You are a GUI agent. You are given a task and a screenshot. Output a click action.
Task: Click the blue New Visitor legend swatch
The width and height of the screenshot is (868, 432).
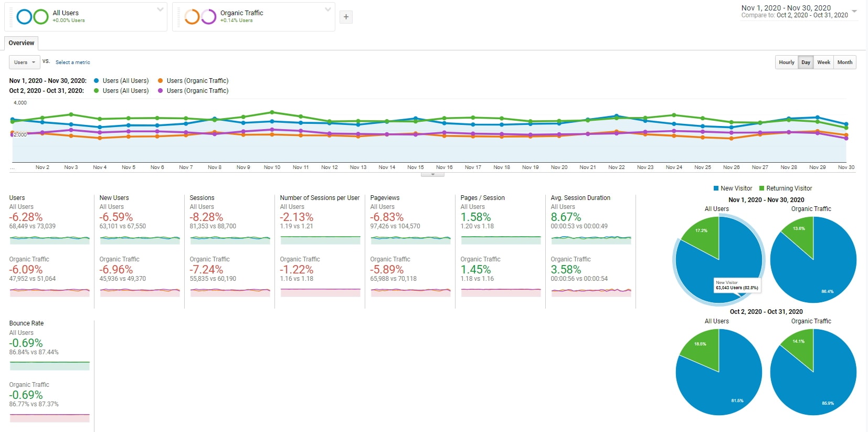coord(716,188)
